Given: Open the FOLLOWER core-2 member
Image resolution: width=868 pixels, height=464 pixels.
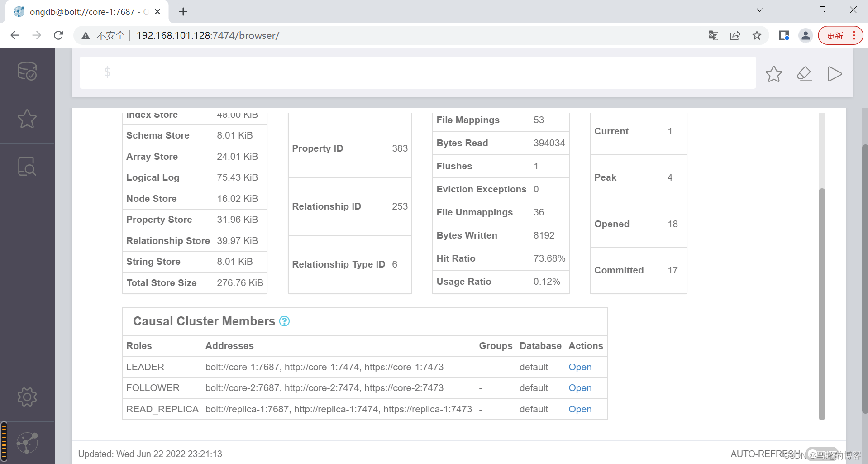Looking at the screenshot, I should (580, 388).
